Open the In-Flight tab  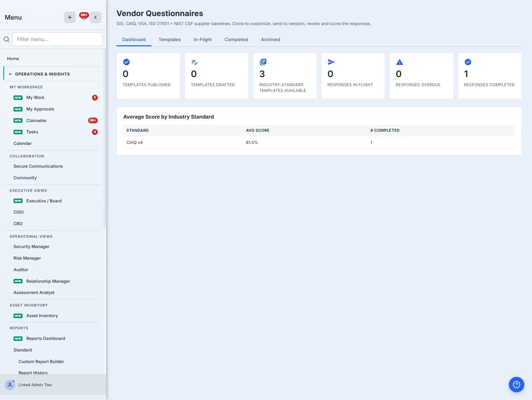203,40
